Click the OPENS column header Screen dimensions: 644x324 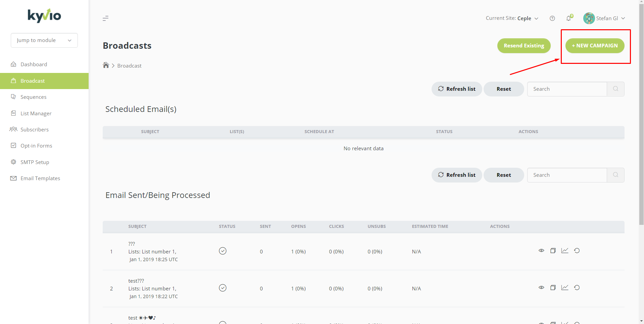coord(298,227)
